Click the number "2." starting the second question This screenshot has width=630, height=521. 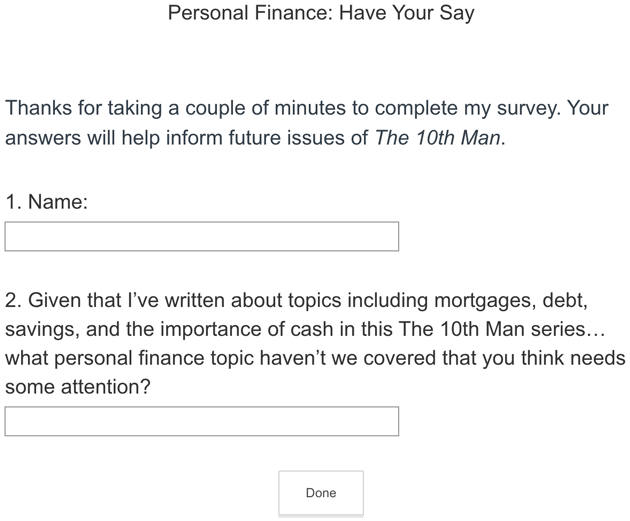(13, 300)
